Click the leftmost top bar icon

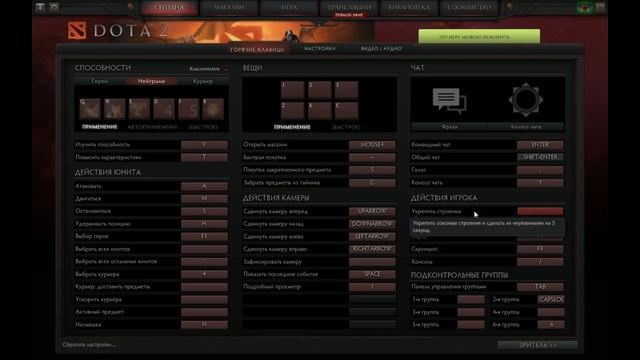click(40, 7)
